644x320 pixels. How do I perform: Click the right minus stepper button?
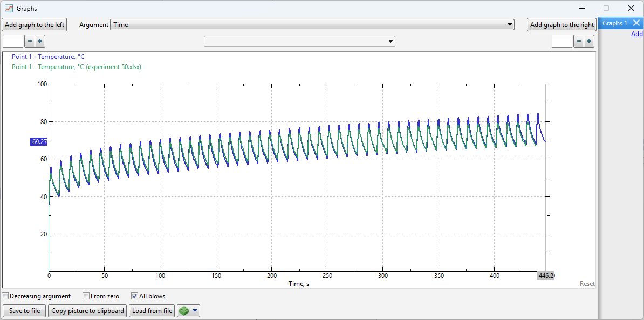579,42
